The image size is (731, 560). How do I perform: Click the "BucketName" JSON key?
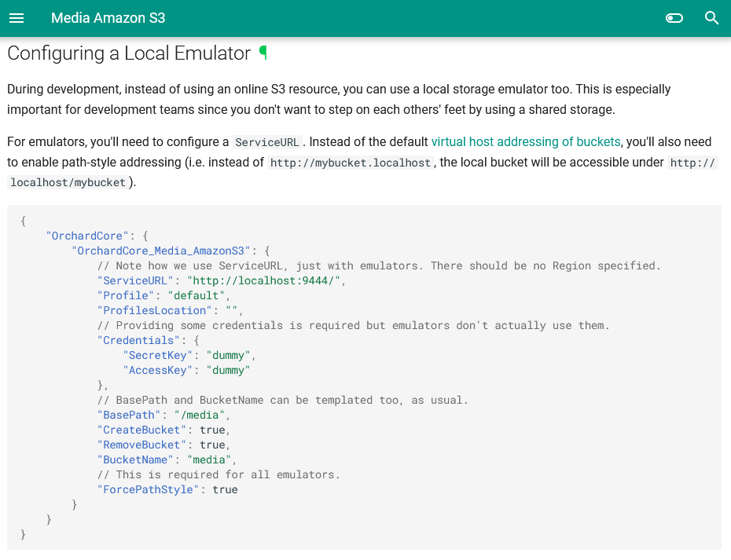[x=135, y=459]
